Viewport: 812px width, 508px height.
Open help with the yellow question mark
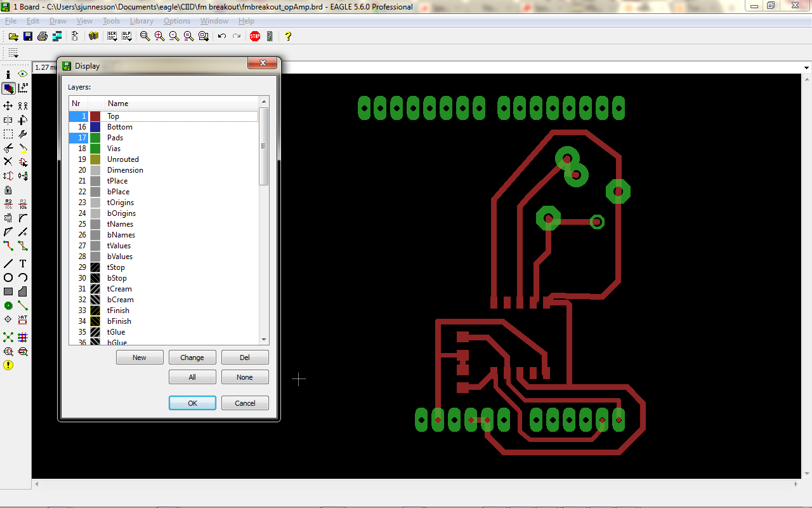coord(287,36)
